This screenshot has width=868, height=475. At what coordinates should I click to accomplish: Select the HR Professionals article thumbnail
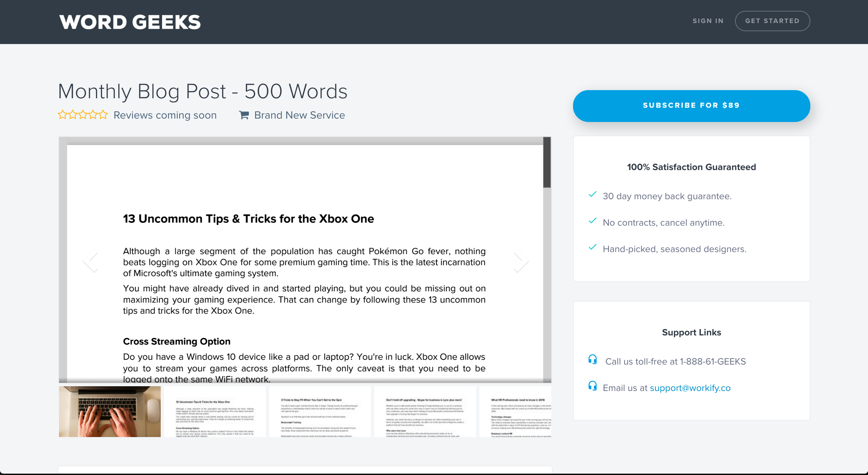point(515,411)
